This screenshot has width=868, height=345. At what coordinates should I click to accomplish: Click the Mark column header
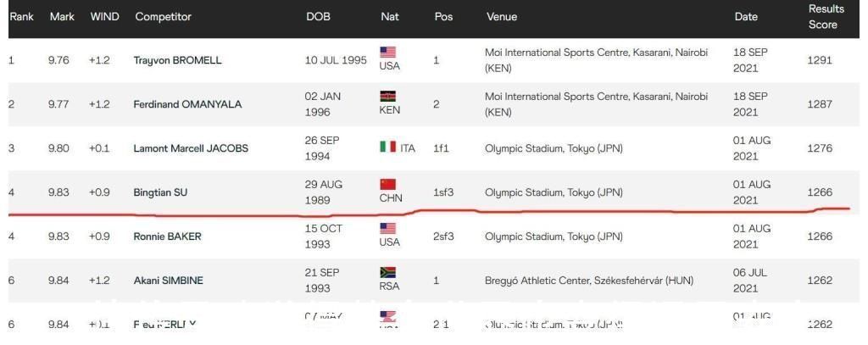pyautogui.click(x=62, y=17)
